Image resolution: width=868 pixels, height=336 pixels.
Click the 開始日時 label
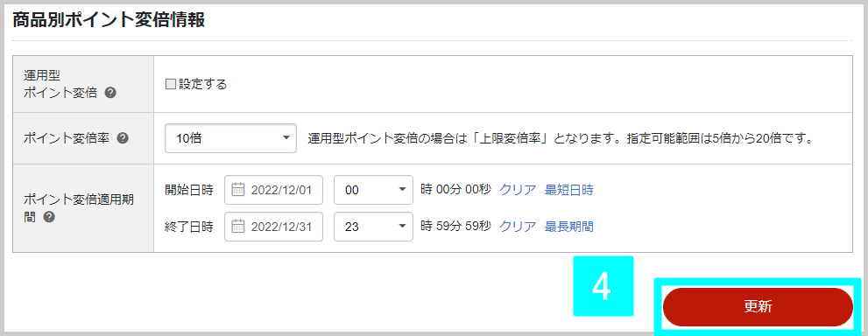click(x=189, y=190)
